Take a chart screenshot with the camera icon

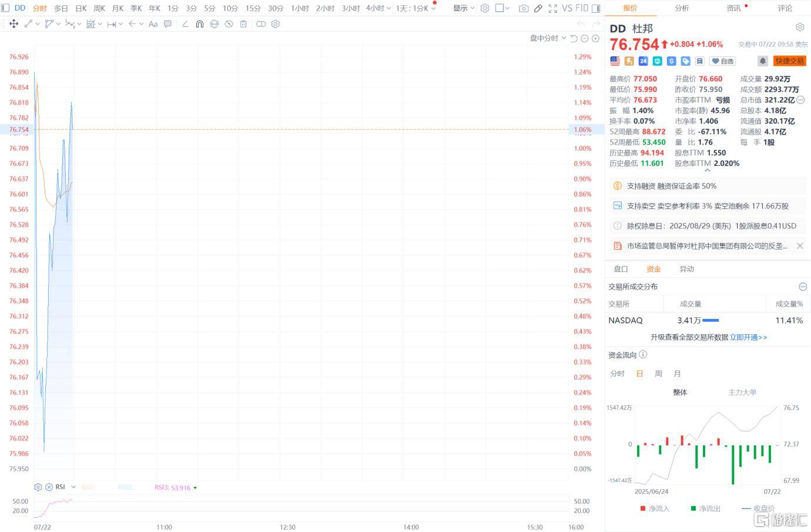(x=523, y=9)
